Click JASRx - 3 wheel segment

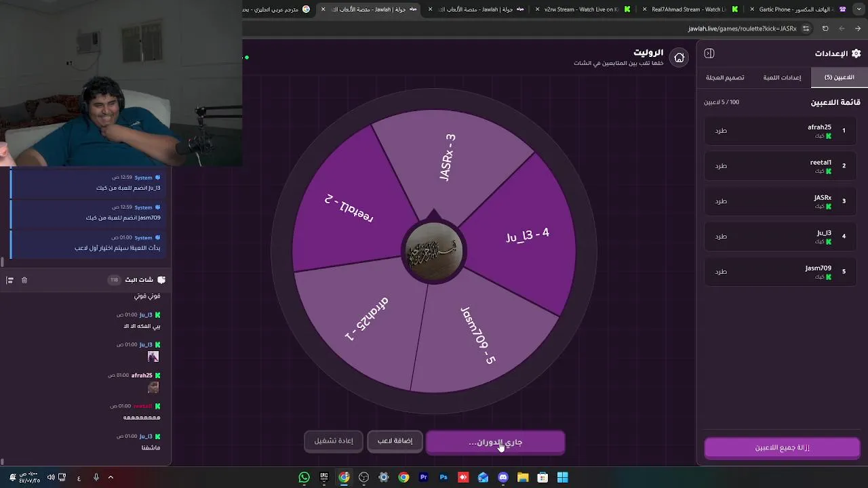pyautogui.click(x=449, y=157)
